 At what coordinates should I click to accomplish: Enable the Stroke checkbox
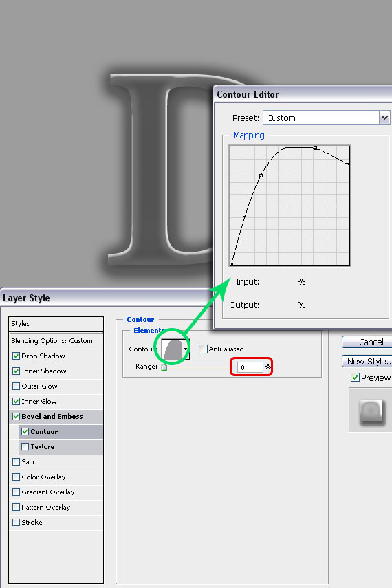pyautogui.click(x=16, y=522)
